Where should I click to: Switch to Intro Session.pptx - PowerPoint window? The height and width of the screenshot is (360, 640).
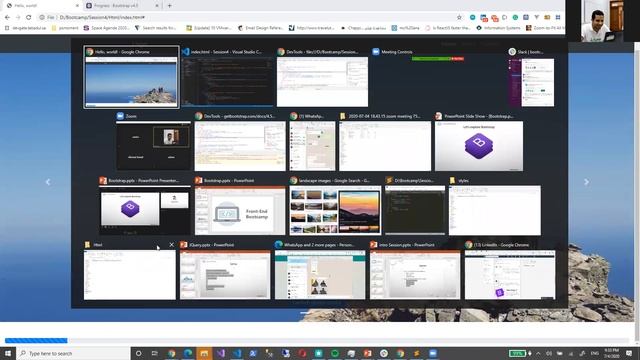click(x=415, y=271)
